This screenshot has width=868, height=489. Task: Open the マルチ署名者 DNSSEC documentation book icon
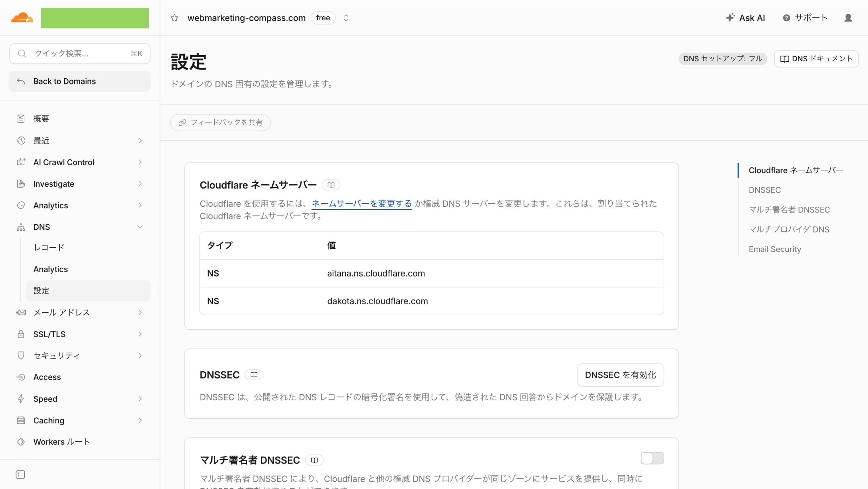pyautogui.click(x=314, y=460)
